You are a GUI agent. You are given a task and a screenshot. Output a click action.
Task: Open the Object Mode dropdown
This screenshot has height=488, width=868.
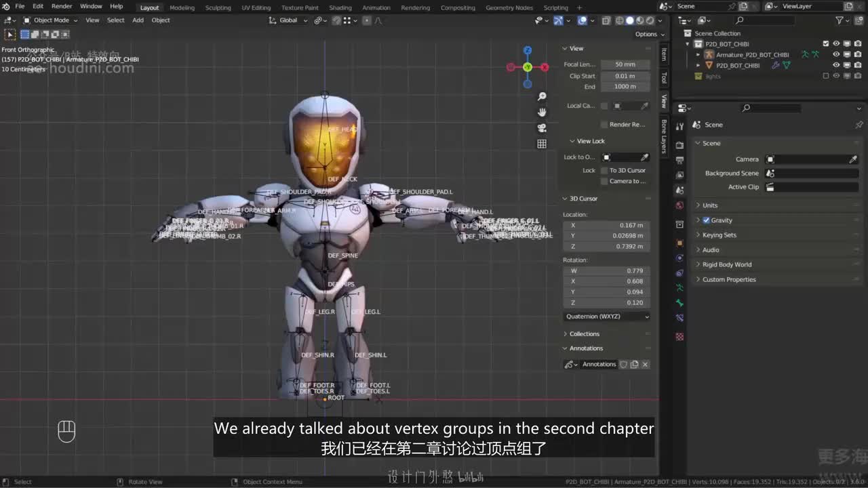coord(51,20)
